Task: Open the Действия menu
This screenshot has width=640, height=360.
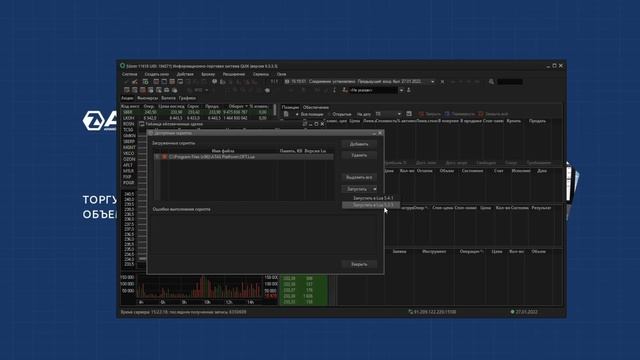Action: coord(185,74)
